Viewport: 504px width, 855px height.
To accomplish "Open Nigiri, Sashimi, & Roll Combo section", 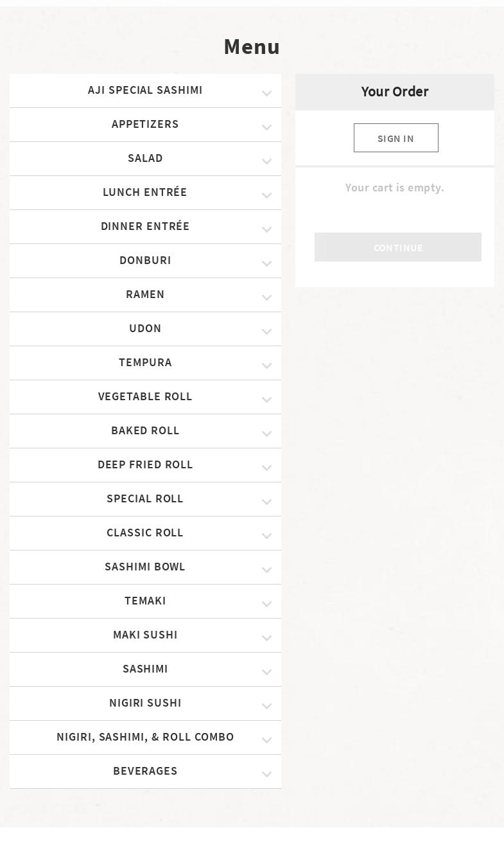I will [x=145, y=737].
